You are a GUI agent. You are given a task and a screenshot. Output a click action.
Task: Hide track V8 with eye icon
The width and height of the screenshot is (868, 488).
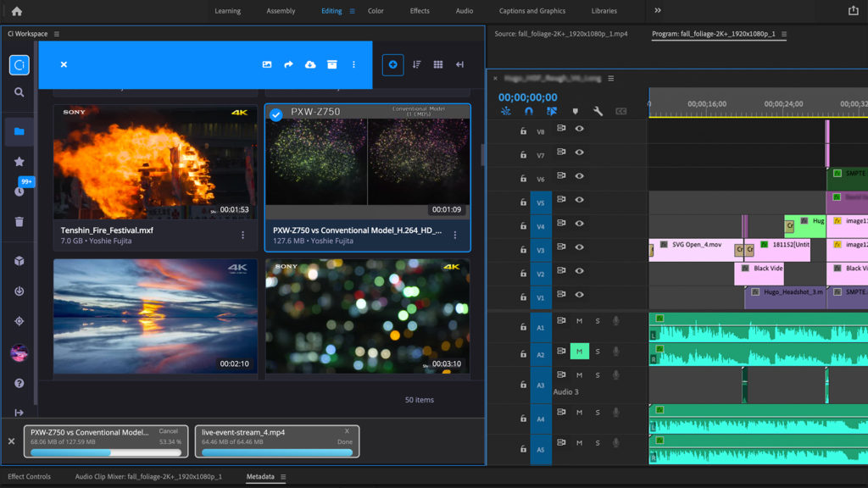pyautogui.click(x=579, y=129)
